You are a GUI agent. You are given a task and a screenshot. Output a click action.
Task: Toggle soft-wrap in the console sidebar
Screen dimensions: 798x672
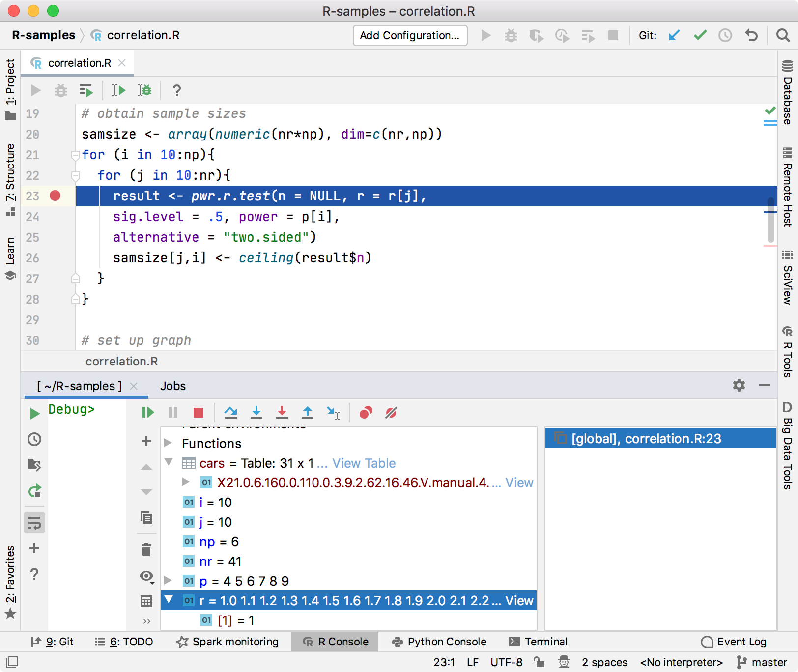point(34,522)
